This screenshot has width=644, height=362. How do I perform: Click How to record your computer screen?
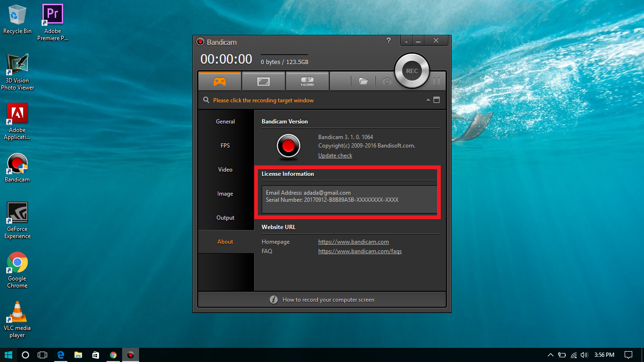point(328,300)
